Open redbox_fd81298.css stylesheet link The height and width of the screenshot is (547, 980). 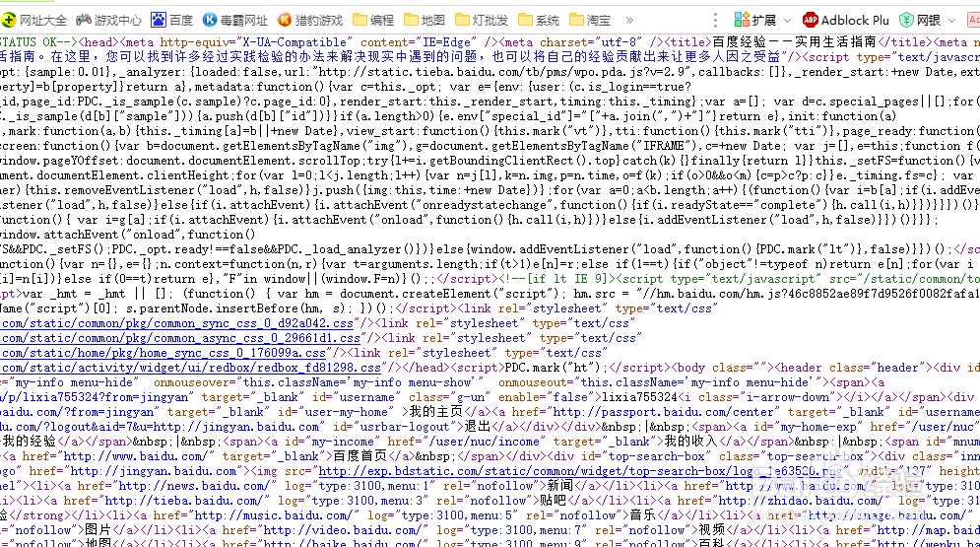[x=191, y=369]
